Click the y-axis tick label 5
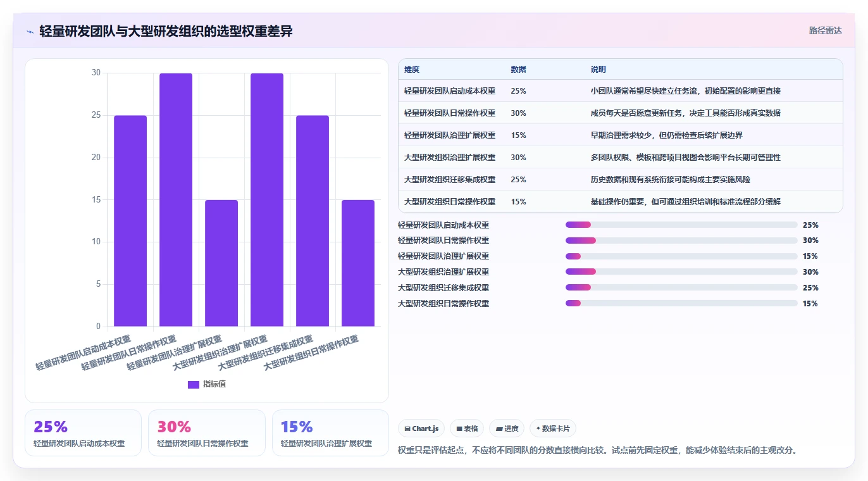868x481 pixels. [98, 284]
